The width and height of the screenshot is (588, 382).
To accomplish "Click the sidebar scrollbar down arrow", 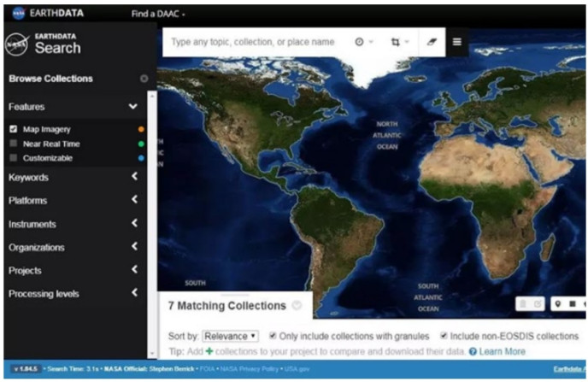I will [x=152, y=353].
